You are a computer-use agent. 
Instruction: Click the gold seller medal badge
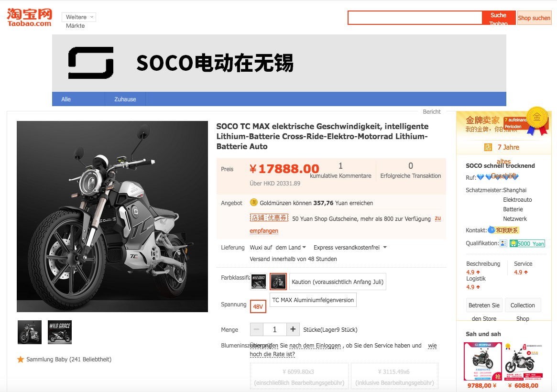(537, 119)
